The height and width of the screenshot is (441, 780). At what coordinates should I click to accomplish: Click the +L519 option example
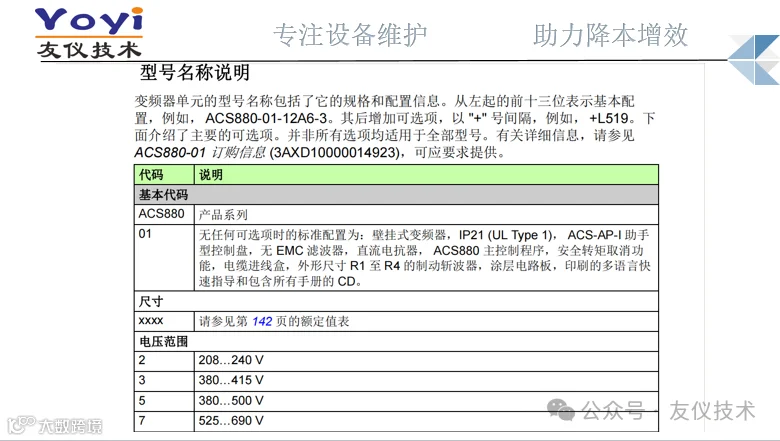coord(609,118)
